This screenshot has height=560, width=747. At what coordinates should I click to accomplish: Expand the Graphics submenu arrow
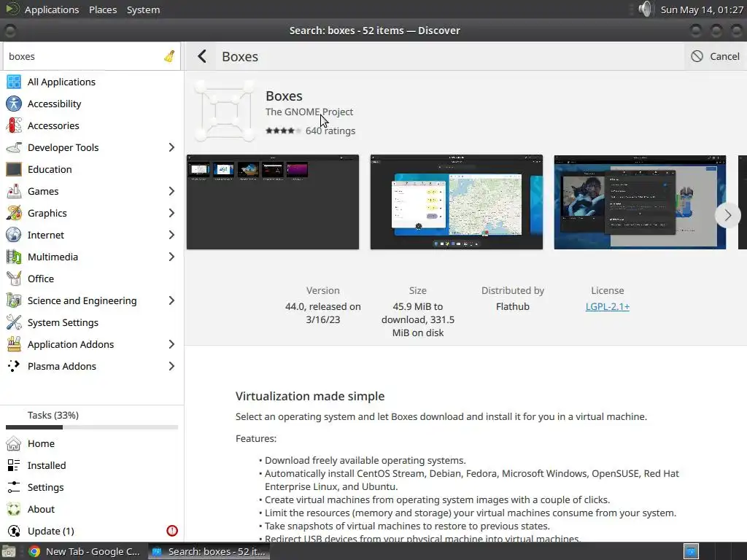[171, 214]
